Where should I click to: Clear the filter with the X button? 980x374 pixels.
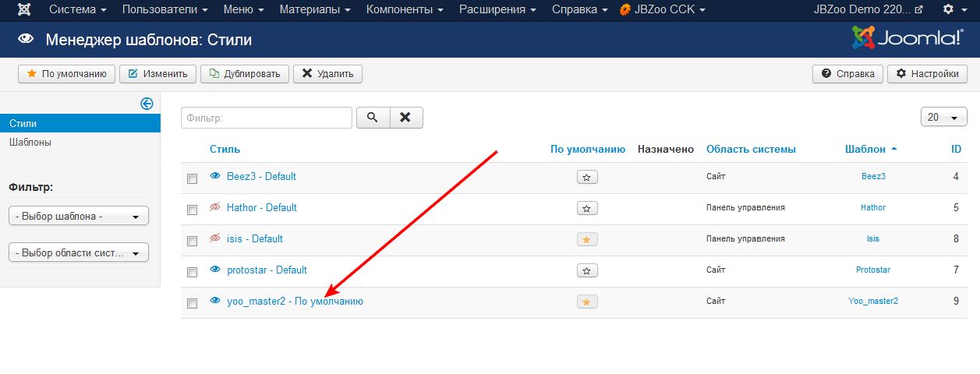[x=405, y=117]
